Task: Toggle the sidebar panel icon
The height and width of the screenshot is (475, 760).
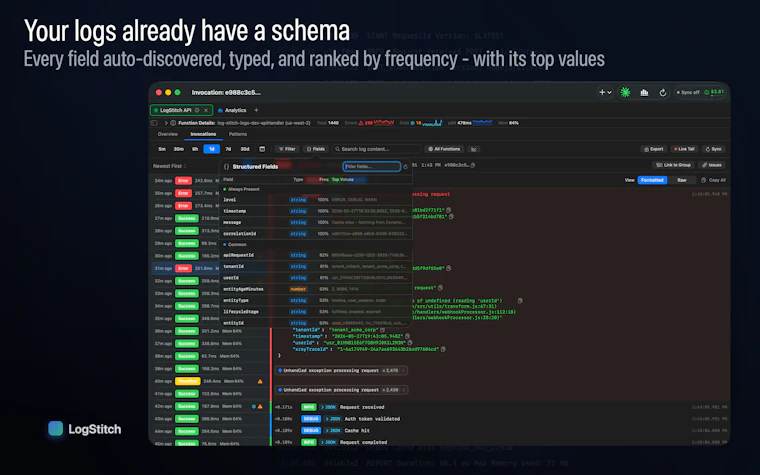Action: coord(154,123)
